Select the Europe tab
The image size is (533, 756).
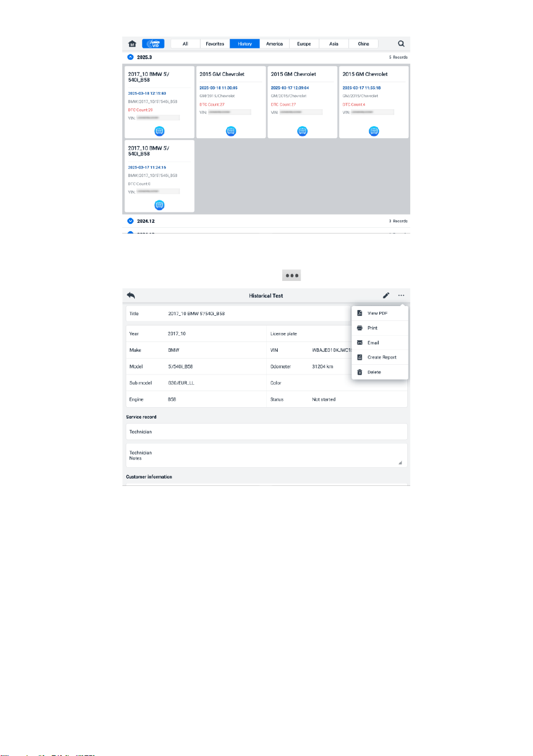click(304, 43)
